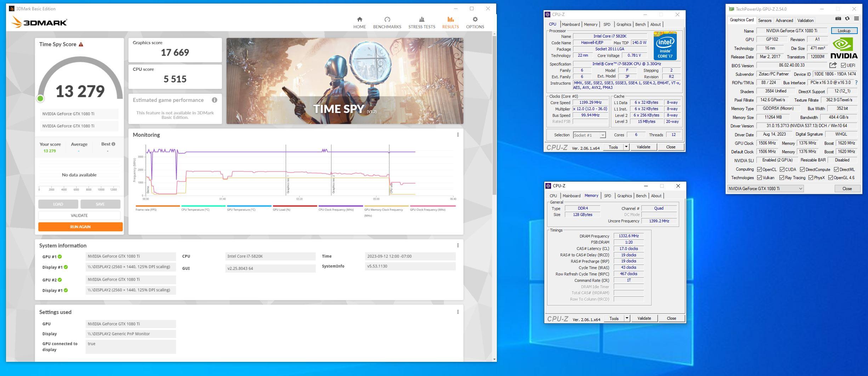Click the GPU Load (%) legend color bar

[295, 206]
